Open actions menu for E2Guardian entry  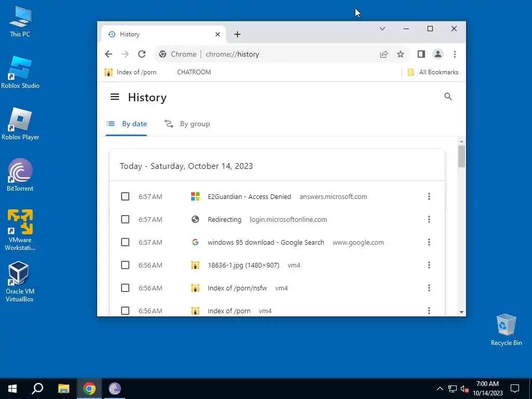click(429, 196)
